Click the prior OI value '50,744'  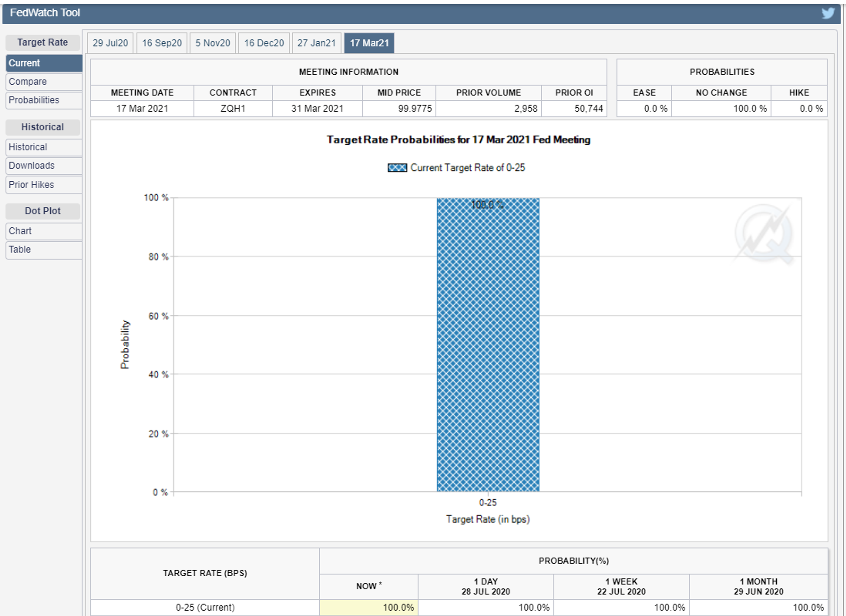coord(588,109)
